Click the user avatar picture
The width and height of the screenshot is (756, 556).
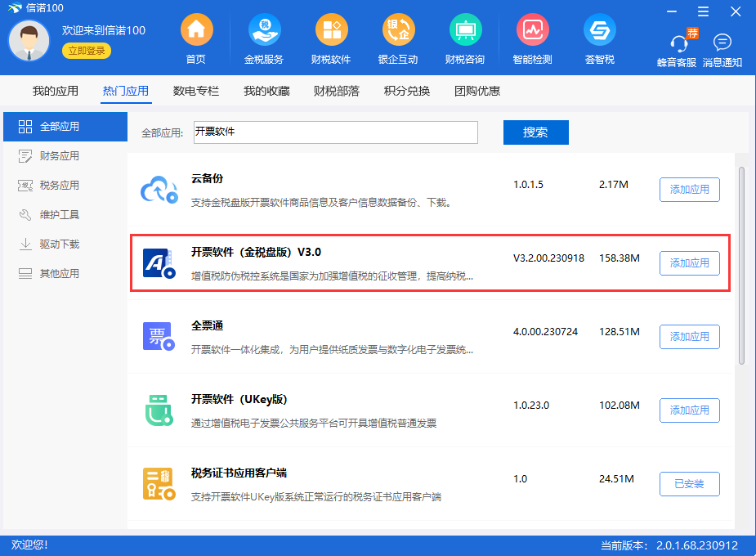[x=29, y=41]
